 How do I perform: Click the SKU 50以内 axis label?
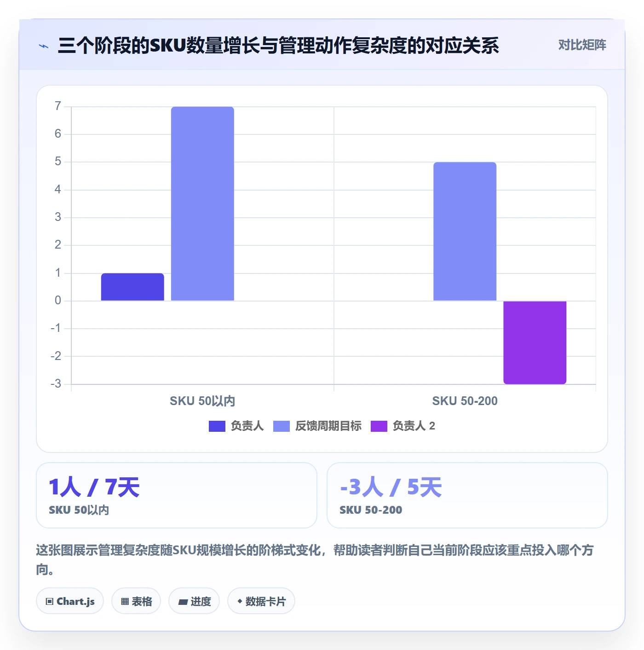(x=202, y=401)
